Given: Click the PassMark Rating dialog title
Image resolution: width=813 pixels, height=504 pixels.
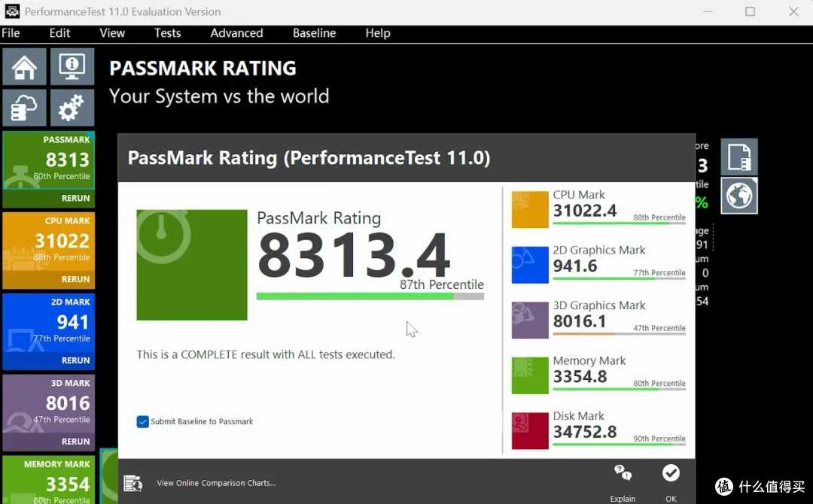Looking at the screenshot, I should tap(309, 158).
